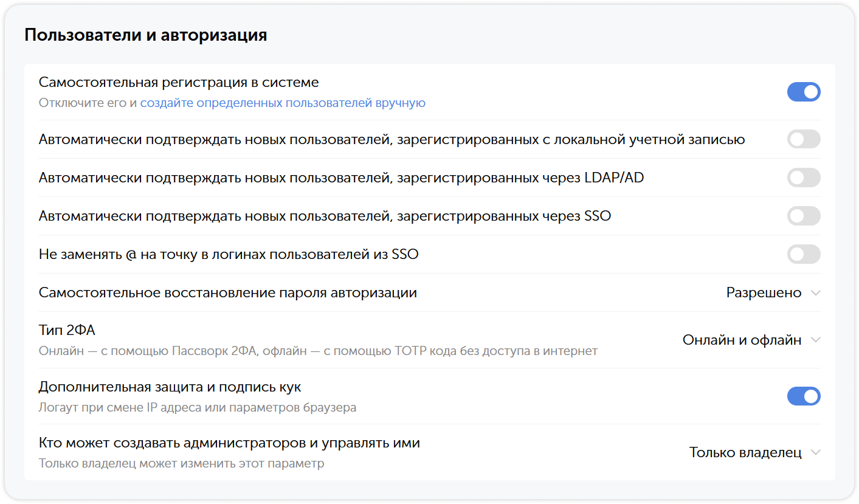This screenshot has width=859, height=504.
Task: Expand chevron next to 'Разрешено'
Action: tap(816, 292)
